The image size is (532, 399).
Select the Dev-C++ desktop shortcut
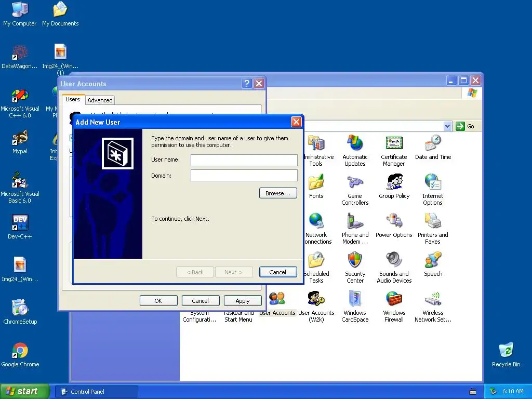point(20,227)
